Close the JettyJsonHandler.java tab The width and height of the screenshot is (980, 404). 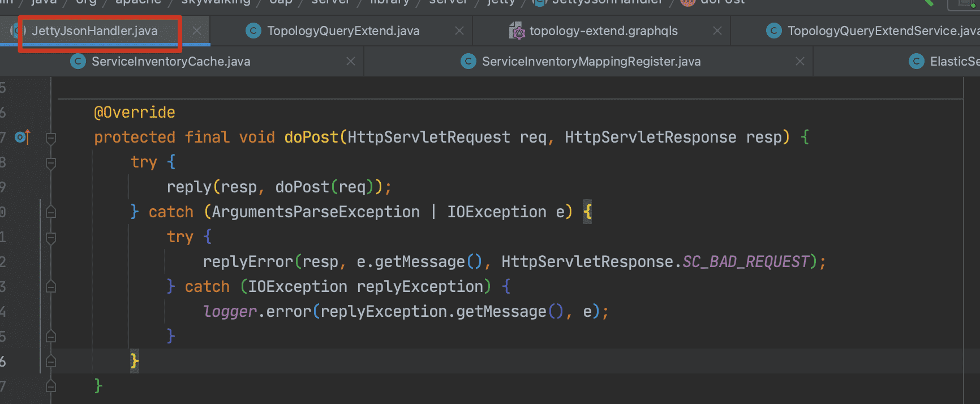[197, 31]
